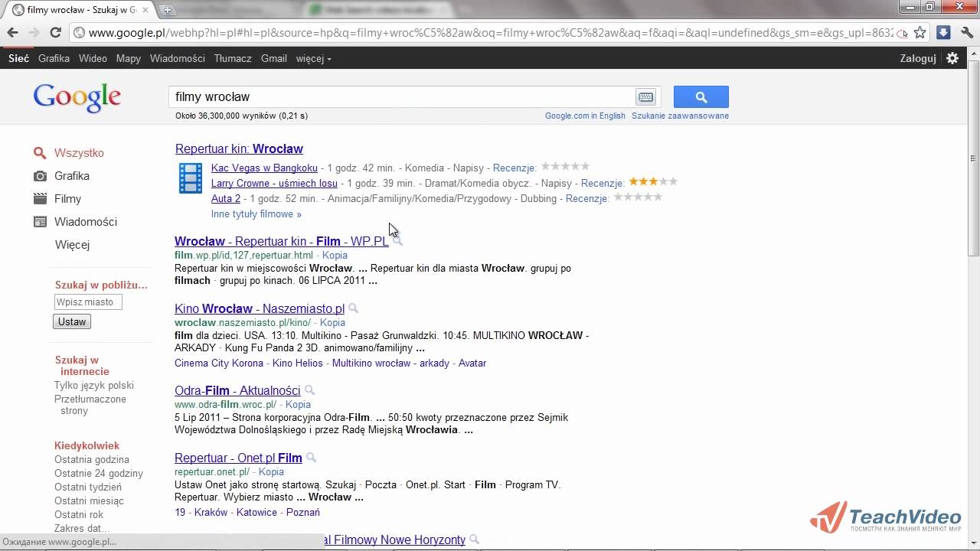980x551 pixels.
Task: Switch to 'Grafika' results in the left sidebar
Action: (72, 176)
